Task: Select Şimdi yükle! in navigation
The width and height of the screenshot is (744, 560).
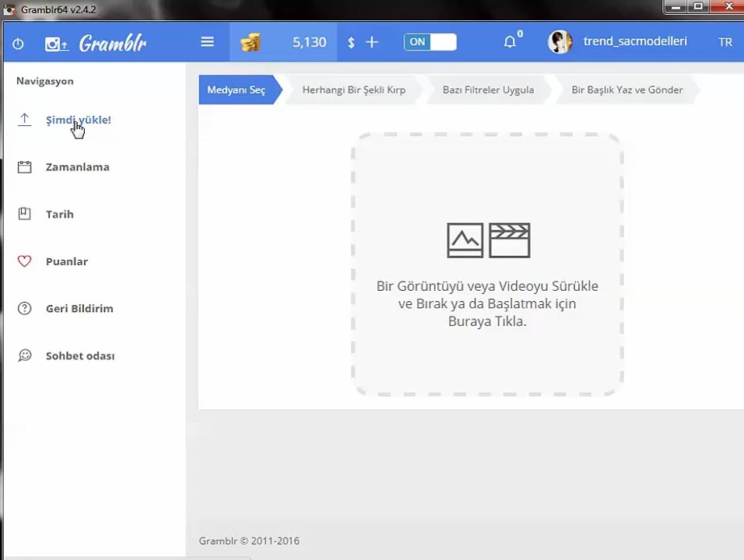Action: [79, 120]
